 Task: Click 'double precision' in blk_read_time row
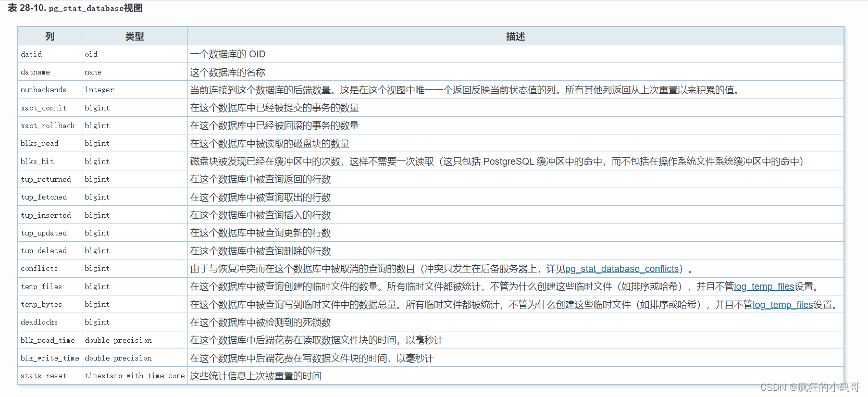coord(134,340)
